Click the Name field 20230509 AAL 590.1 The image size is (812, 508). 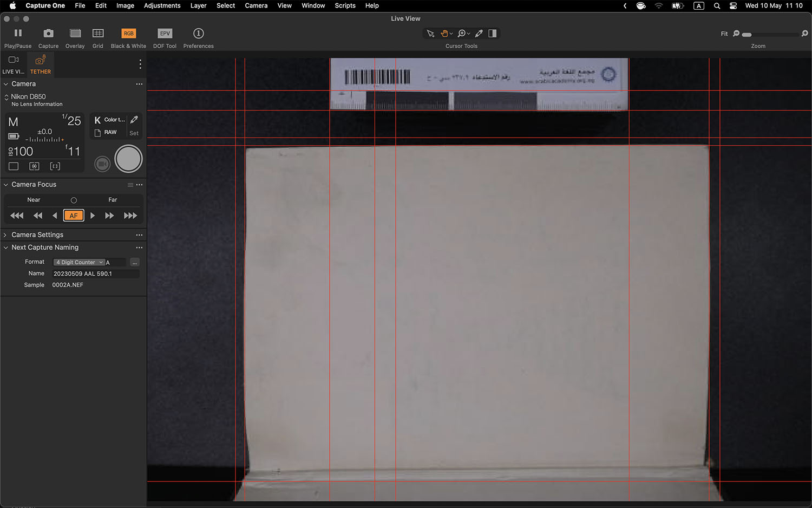96,274
